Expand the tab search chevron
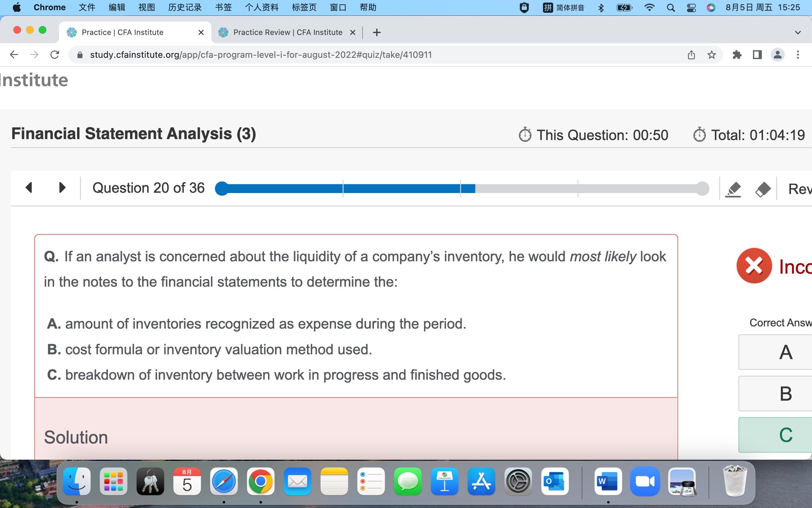 (x=798, y=33)
